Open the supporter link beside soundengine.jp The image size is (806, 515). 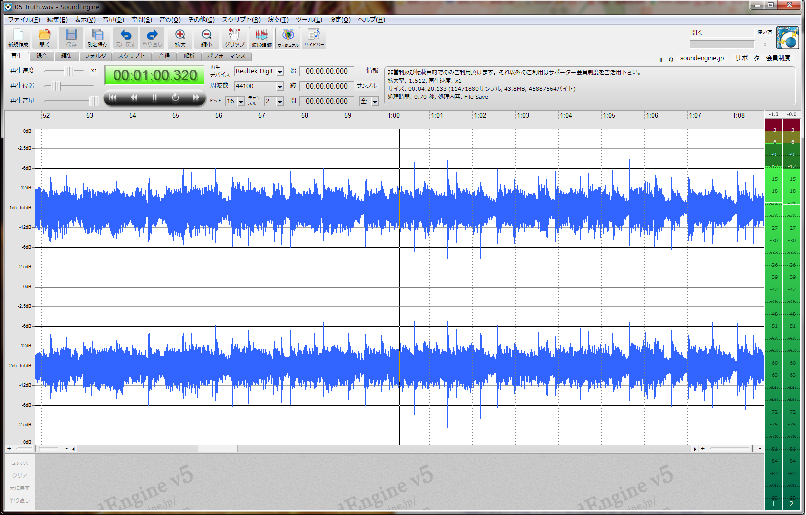(746, 59)
